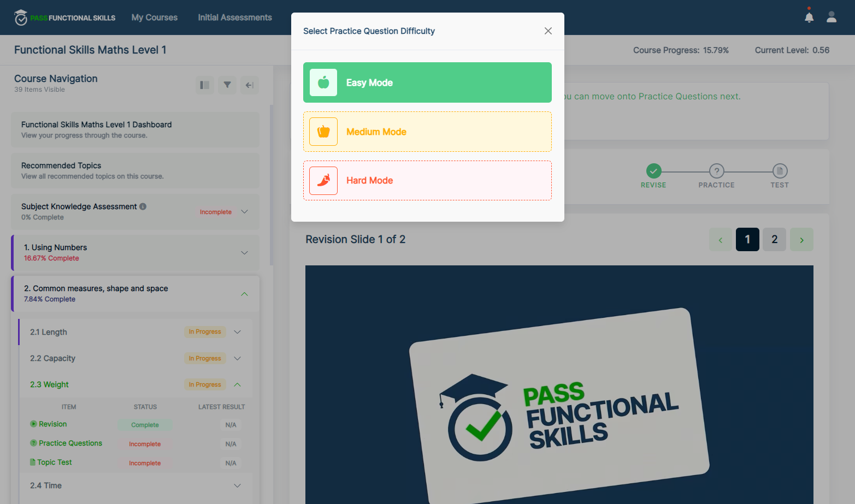Click the Topic Test document icon
855x504 pixels.
[x=33, y=462]
